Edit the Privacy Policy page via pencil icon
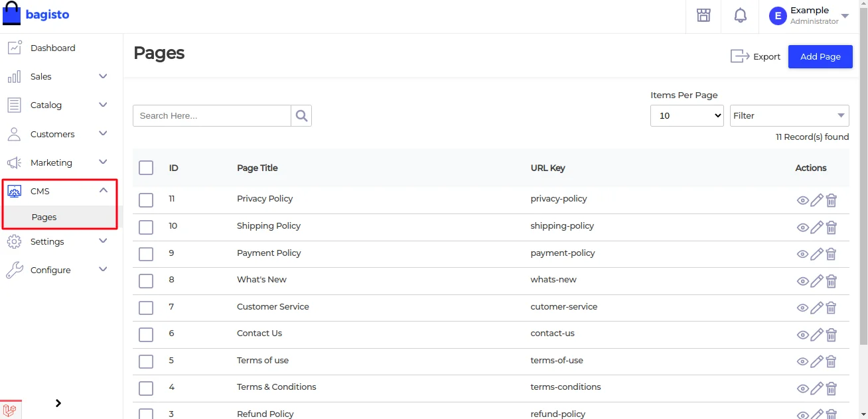868x419 pixels. [817, 200]
